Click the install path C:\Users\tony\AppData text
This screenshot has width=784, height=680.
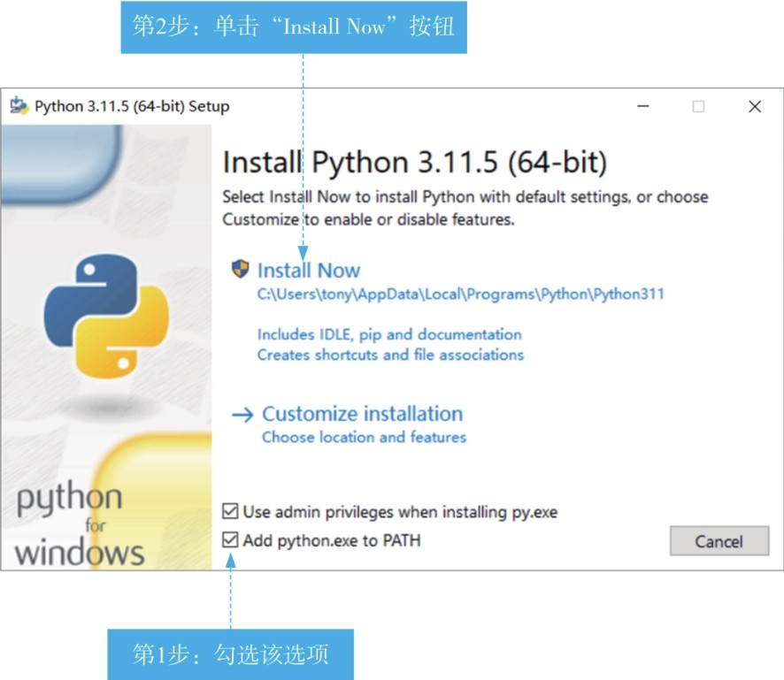(x=460, y=294)
